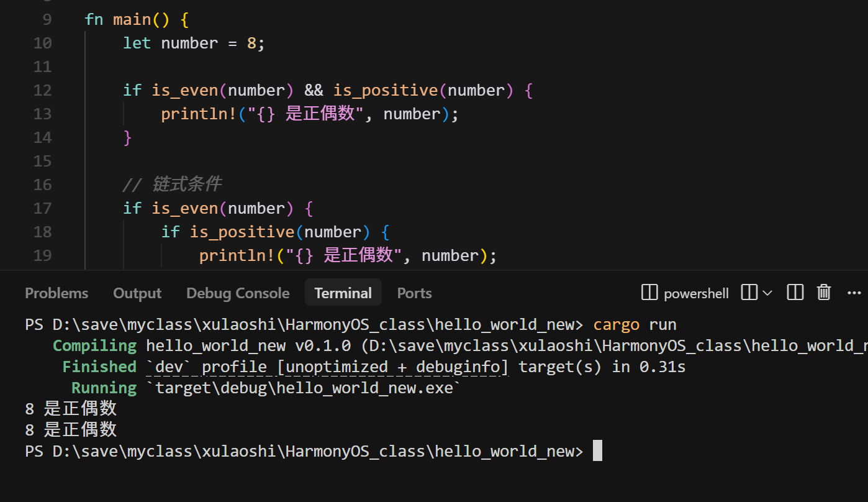868x502 pixels.
Task: Click the 'fn main()' function declaration
Action: tap(127, 19)
